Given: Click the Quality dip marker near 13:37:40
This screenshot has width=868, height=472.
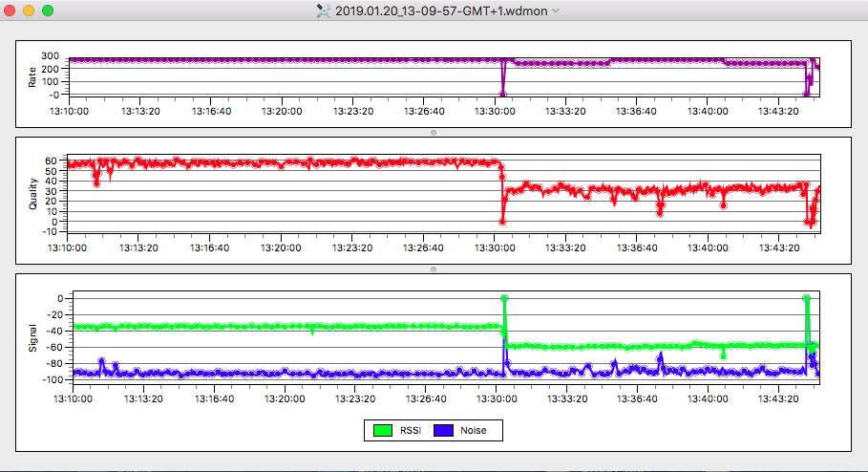Looking at the screenshot, I should tap(660, 213).
